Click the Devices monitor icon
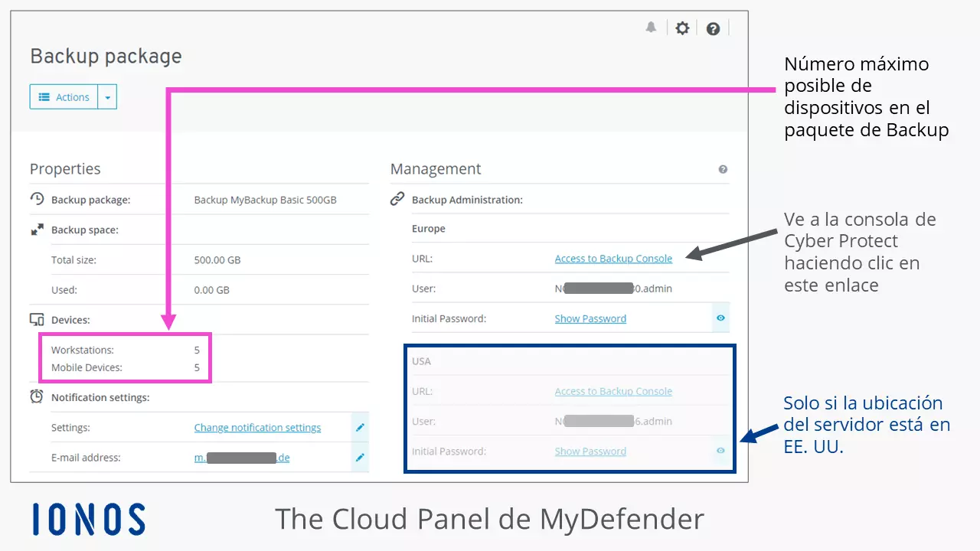Image resolution: width=980 pixels, height=551 pixels. point(37,320)
